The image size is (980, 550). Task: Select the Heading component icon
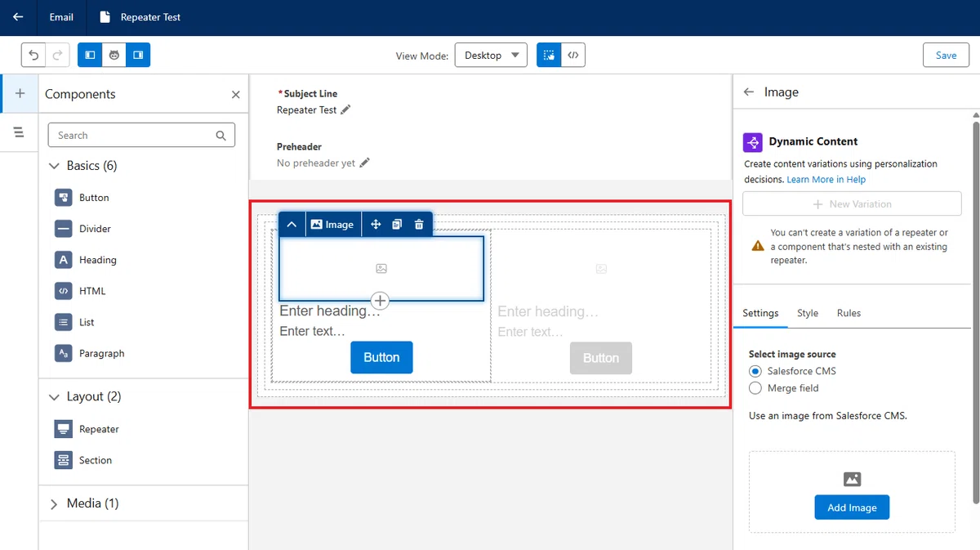(64, 260)
